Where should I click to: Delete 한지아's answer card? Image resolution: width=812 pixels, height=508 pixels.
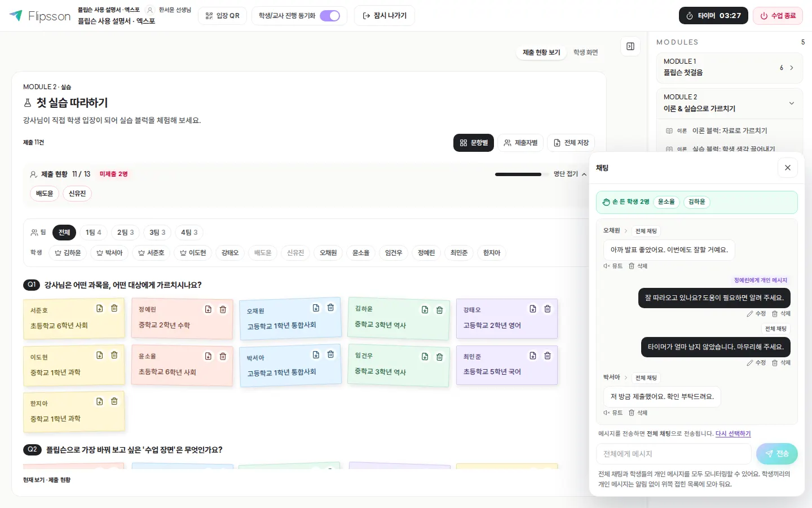pos(114,401)
